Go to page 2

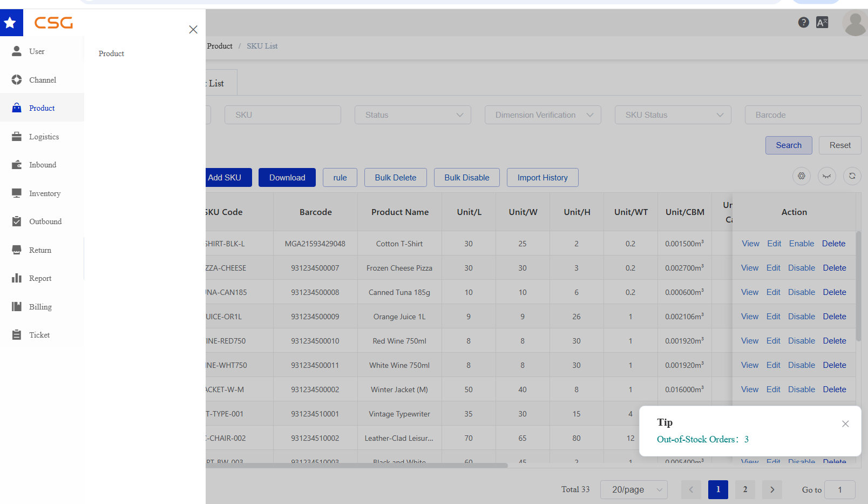pyautogui.click(x=745, y=489)
